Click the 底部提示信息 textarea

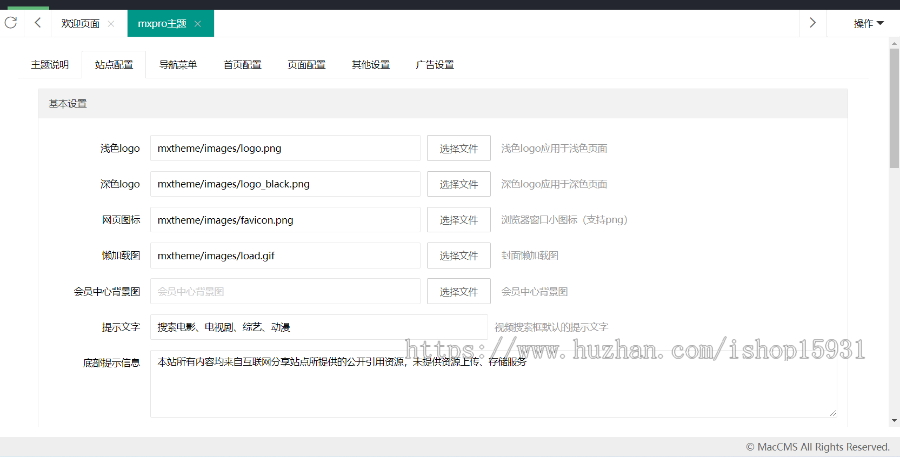[494, 384]
